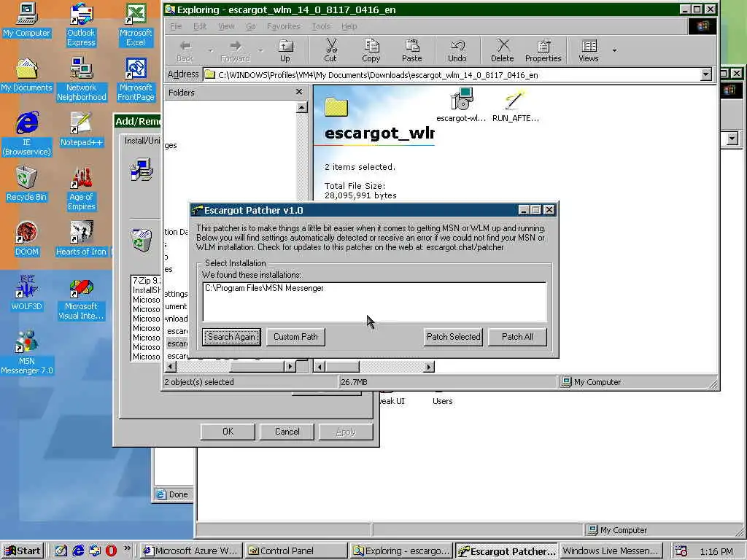The width and height of the screenshot is (747, 560).
Task: Open Microsoft Visual InterDev shortcut
Action: [x=81, y=298]
